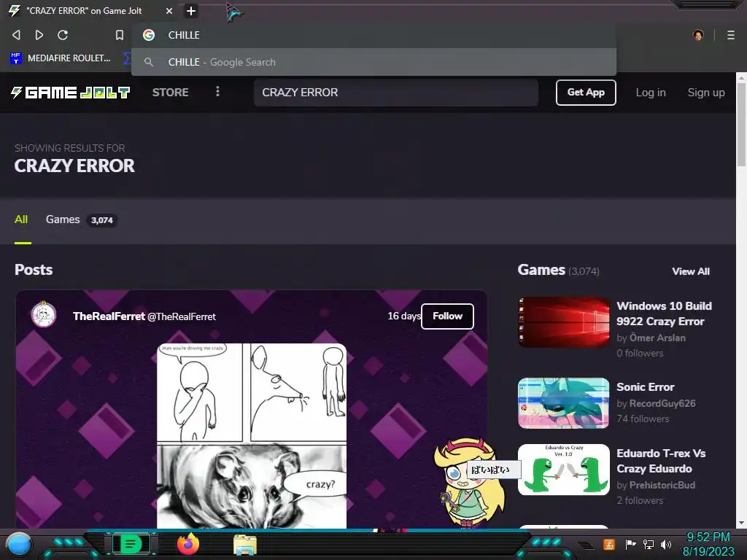Open the Action Center flag tray icon
747x560 pixels.
[x=631, y=544]
